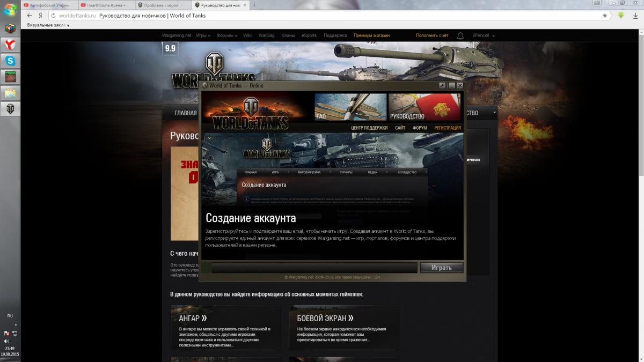Expand Визуальные закладки bookmarks dropdown
Viewport: 644px width, 362px height.
click(48, 25)
